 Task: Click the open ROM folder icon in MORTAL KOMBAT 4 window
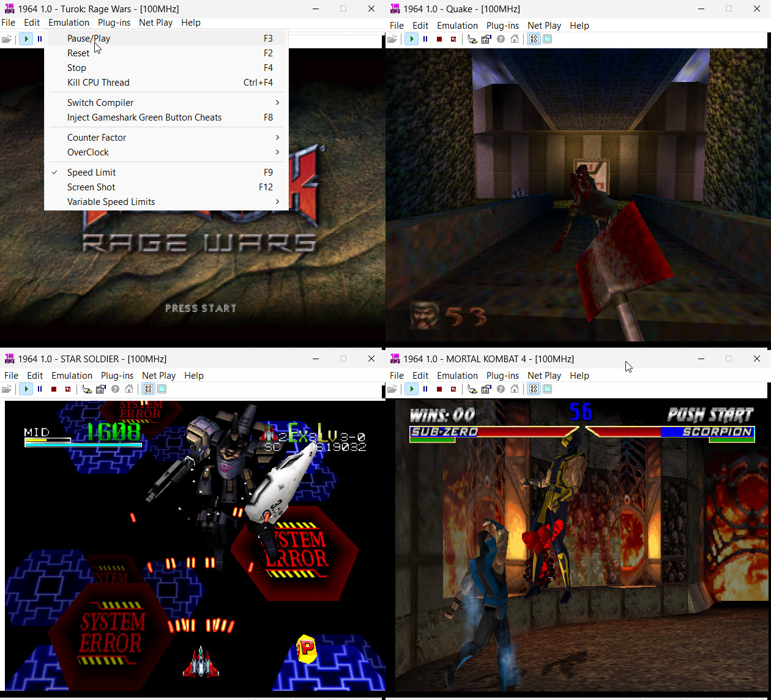[392, 389]
